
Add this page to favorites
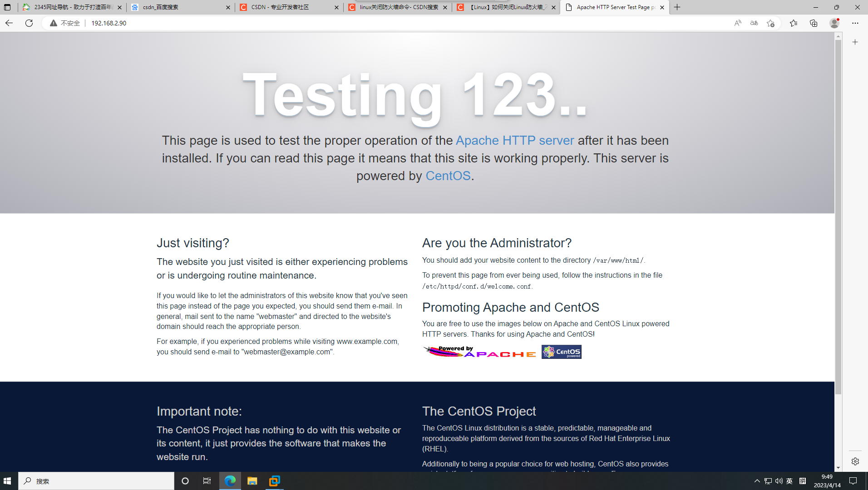point(770,23)
